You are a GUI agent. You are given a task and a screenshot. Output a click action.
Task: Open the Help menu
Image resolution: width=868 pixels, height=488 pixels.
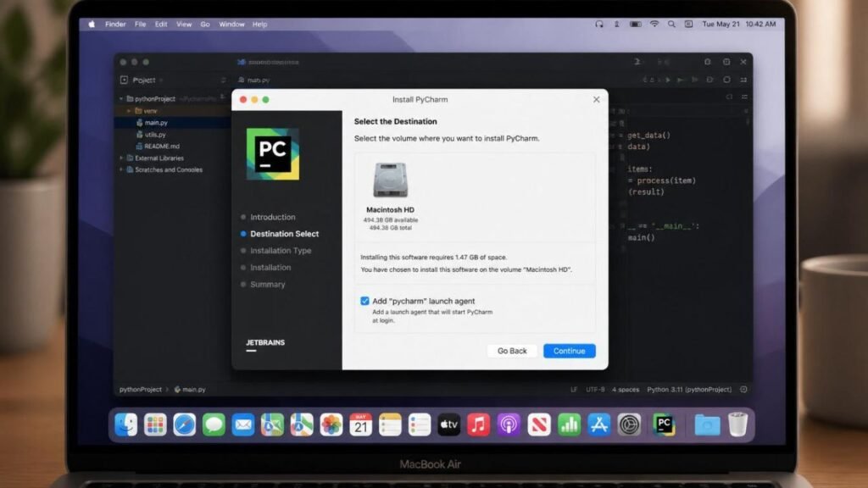pyautogui.click(x=259, y=25)
